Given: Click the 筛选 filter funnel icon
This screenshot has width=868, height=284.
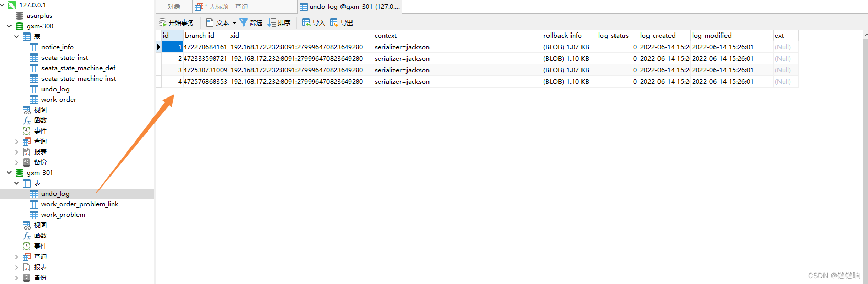Looking at the screenshot, I should point(244,23).
